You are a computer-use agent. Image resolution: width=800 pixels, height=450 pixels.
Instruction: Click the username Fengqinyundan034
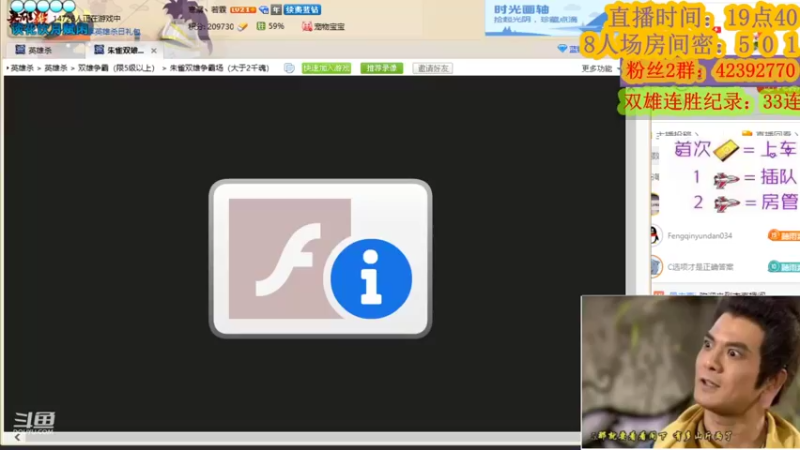(699, 236)
